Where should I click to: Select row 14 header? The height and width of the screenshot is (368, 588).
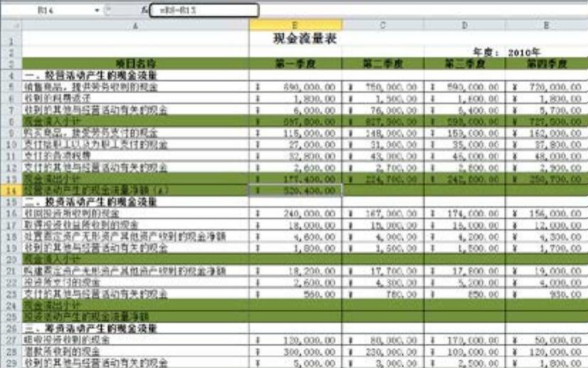tap(11, 190)
